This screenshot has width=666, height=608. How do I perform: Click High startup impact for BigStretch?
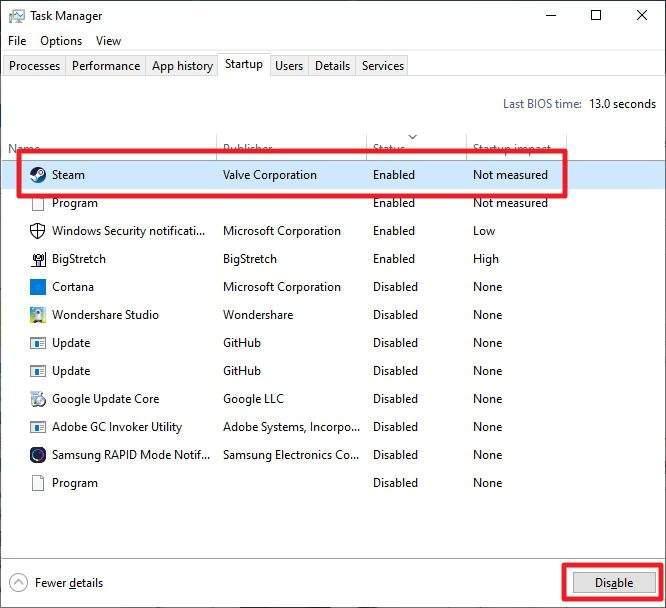coord(486,259)
